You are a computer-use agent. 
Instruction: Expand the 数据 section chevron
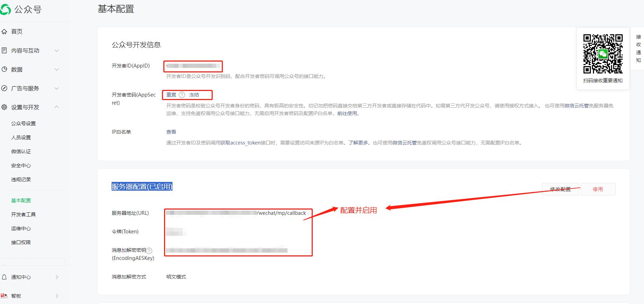point(57,70)
